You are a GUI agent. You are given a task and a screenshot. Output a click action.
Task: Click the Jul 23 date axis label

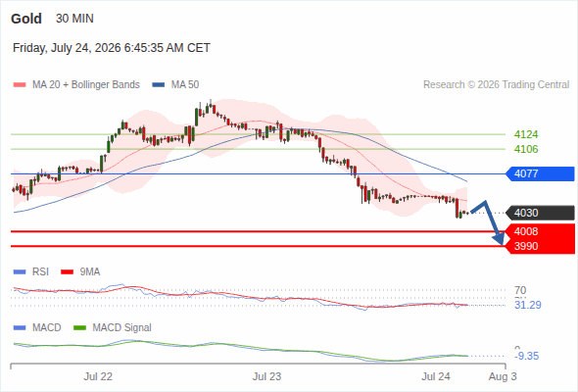[266, 376]
